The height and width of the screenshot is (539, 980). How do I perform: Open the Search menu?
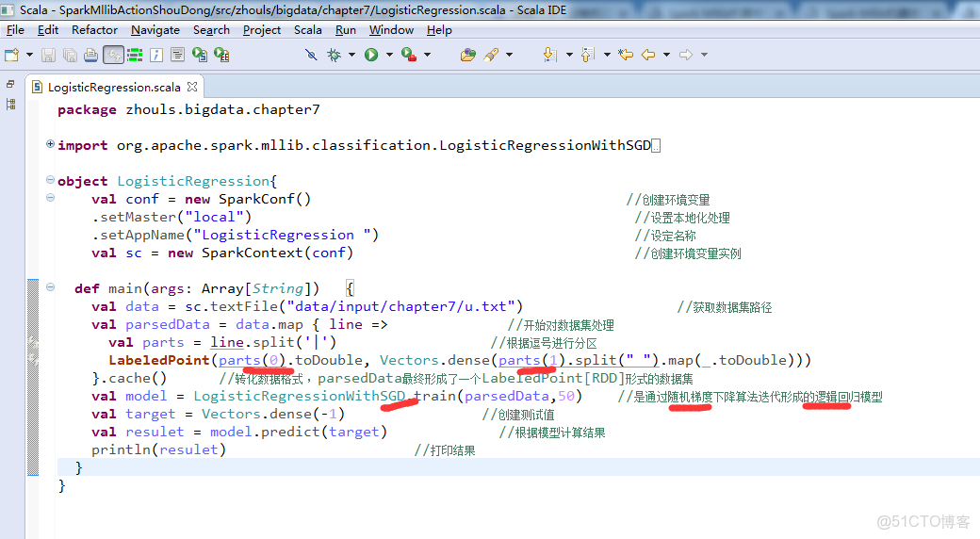(211, 30)
